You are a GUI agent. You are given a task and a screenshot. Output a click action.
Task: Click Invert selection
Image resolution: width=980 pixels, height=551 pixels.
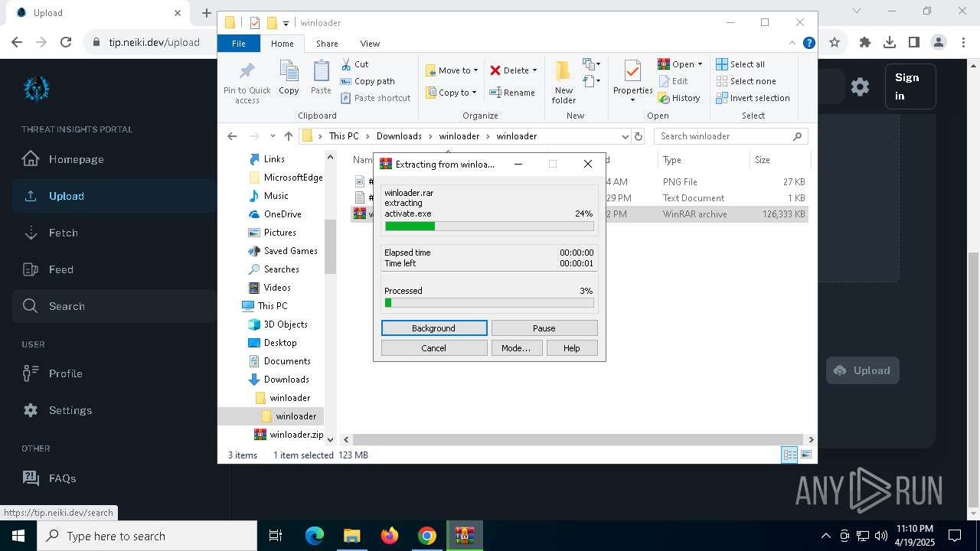pyautogui.click(x=753, y=98)
